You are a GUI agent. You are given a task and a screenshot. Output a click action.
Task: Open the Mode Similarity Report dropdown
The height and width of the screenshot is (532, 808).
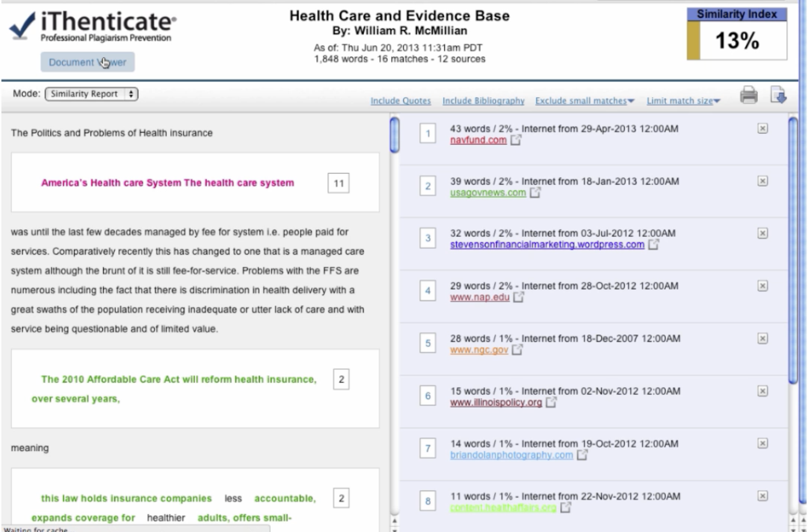pos(91,94)
